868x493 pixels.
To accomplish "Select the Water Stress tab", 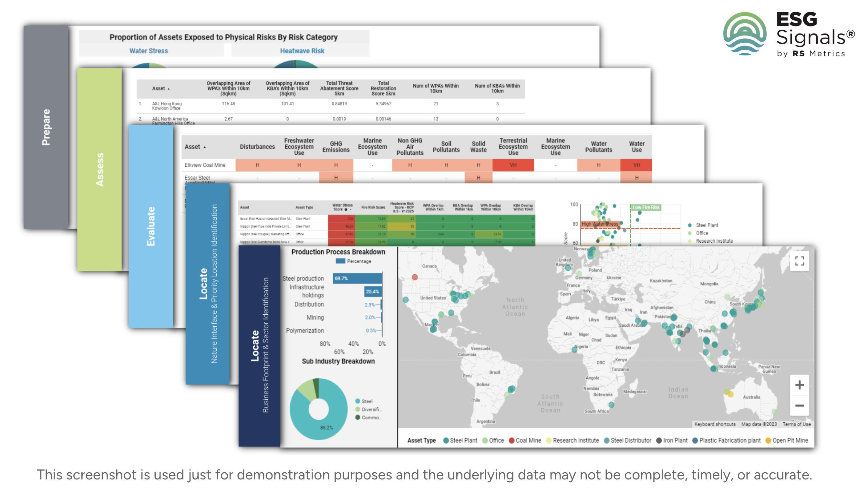I will point(149,51).
